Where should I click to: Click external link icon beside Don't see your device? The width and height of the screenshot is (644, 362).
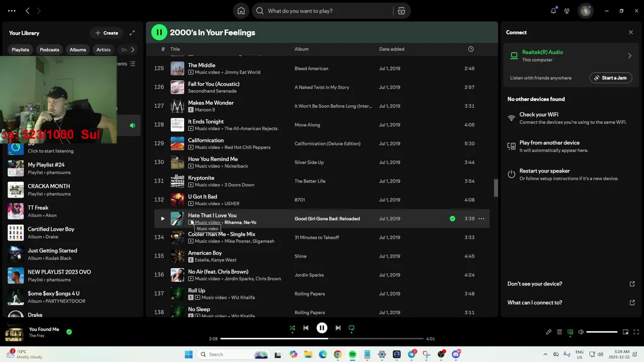pos(632,284)
